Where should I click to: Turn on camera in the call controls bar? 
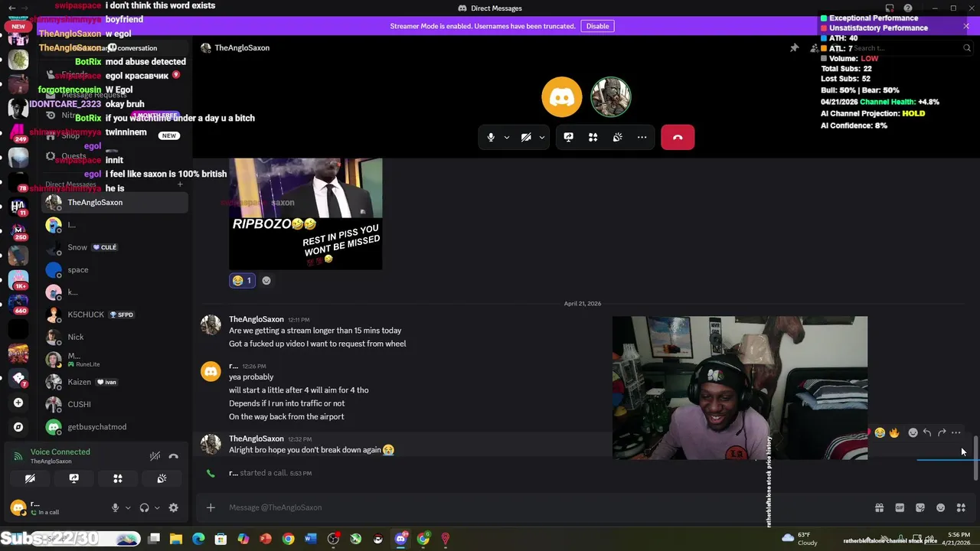pyautogui.click(x=526, y=137)
